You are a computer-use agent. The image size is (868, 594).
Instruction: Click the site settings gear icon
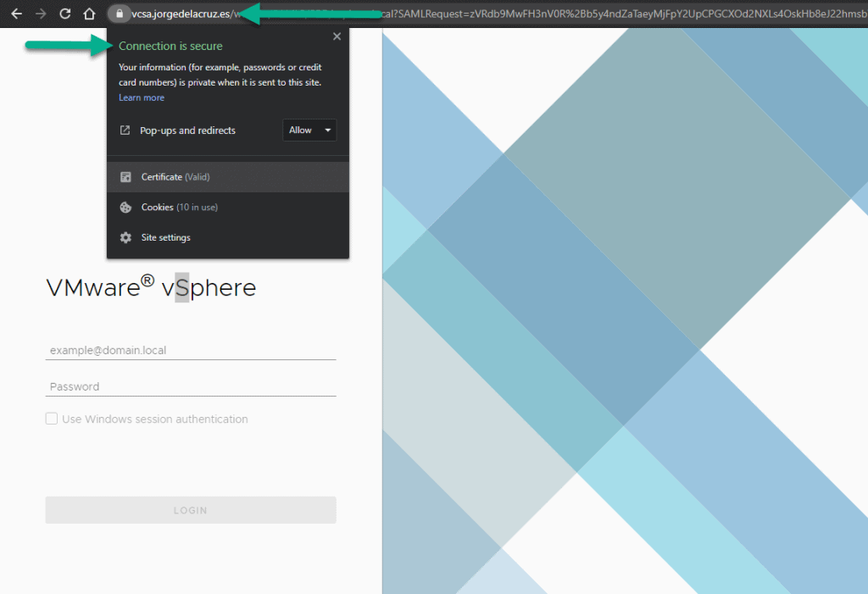pyautogui.click(x=125, y=237)
